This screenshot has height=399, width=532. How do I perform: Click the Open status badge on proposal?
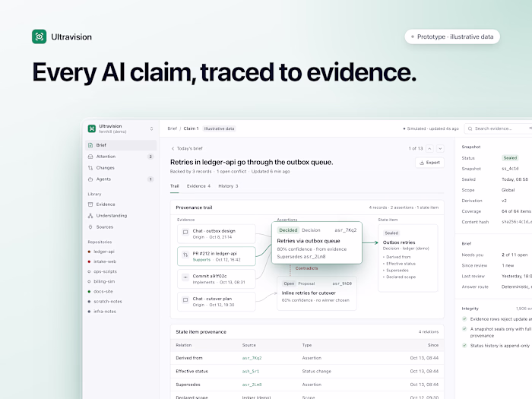[x=289, y=283]
